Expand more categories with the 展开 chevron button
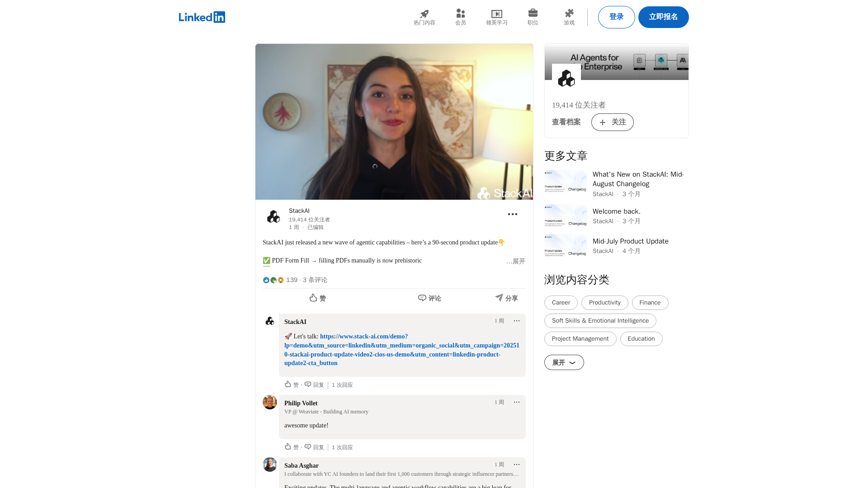 564,362
